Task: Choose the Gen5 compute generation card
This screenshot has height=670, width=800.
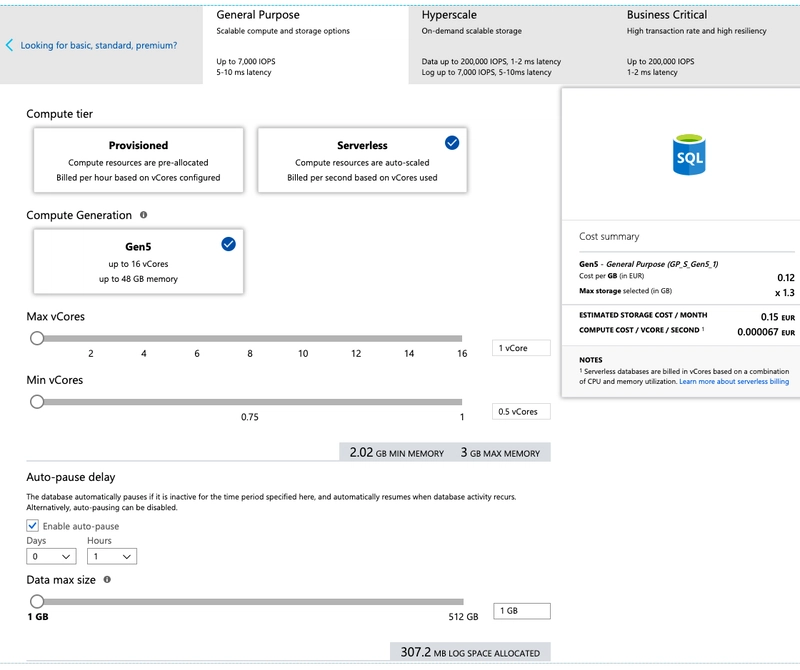Action: pyautogui.click(x=138, y=262)
